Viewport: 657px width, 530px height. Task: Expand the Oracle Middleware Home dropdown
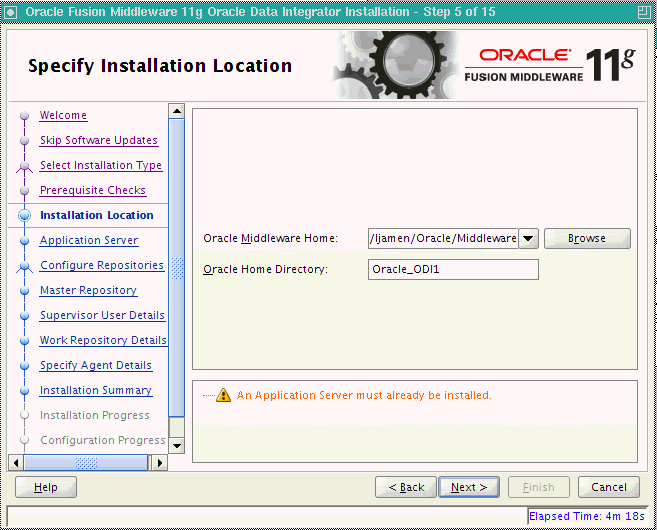tap(528, 238)
